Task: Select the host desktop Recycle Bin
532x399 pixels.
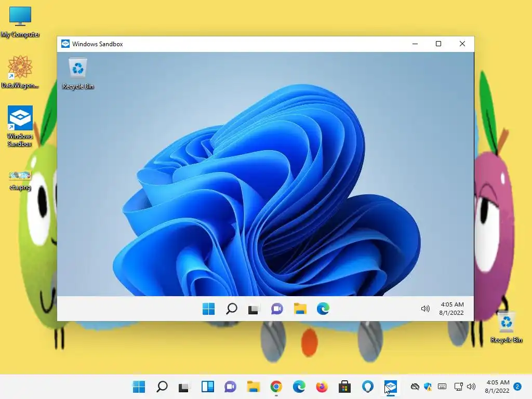Action: [506, 327]
